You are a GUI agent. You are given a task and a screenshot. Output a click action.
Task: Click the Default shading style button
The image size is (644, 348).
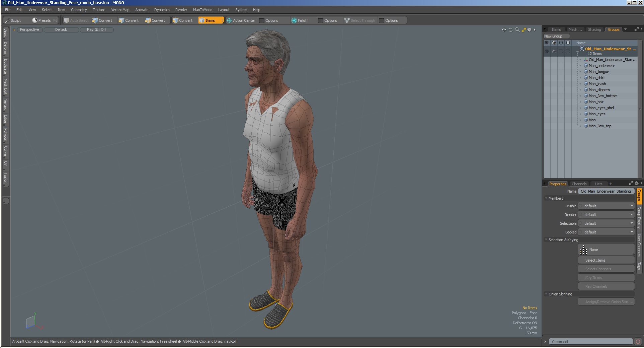[61, 30]
